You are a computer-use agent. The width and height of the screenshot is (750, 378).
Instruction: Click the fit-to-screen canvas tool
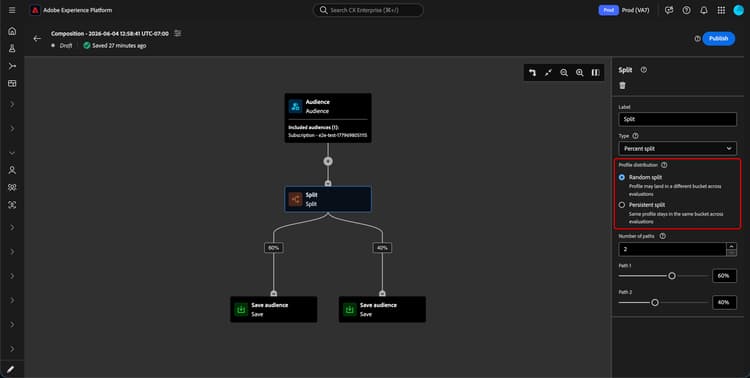pyautogui.click(x=548, y=73)
